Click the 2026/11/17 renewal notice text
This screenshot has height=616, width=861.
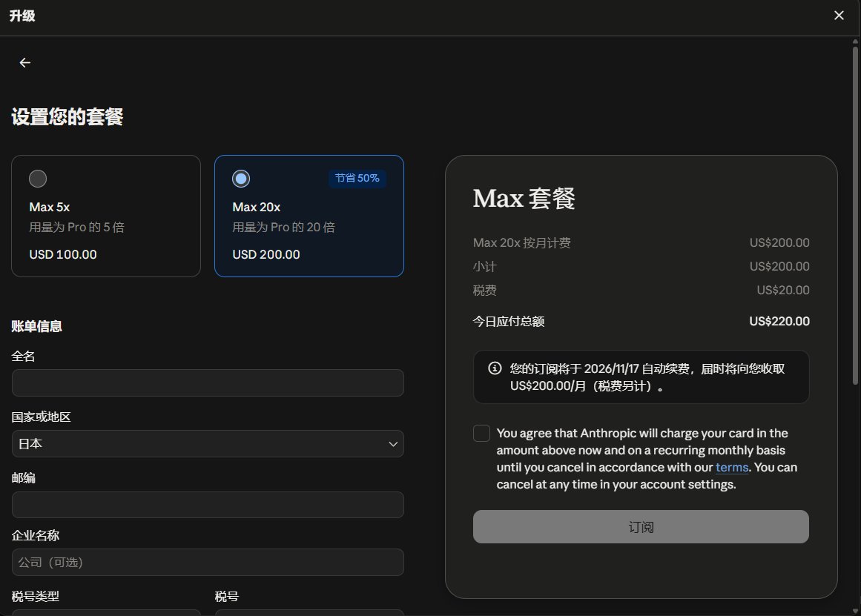647,377
